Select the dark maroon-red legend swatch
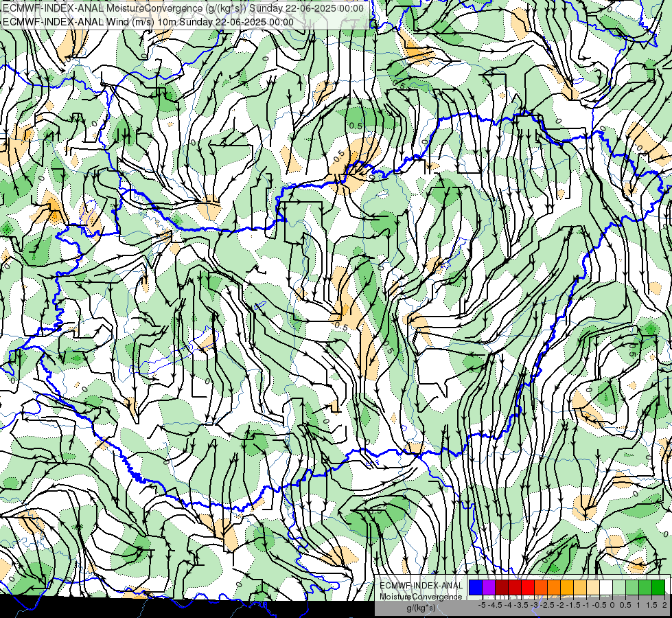Screen dimensions: 672x618 [502, 587]
